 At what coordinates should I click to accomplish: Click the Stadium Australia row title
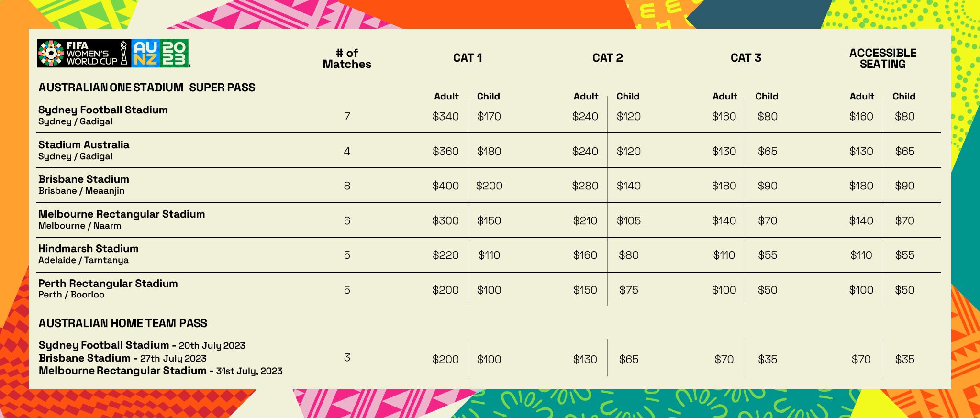84,144
